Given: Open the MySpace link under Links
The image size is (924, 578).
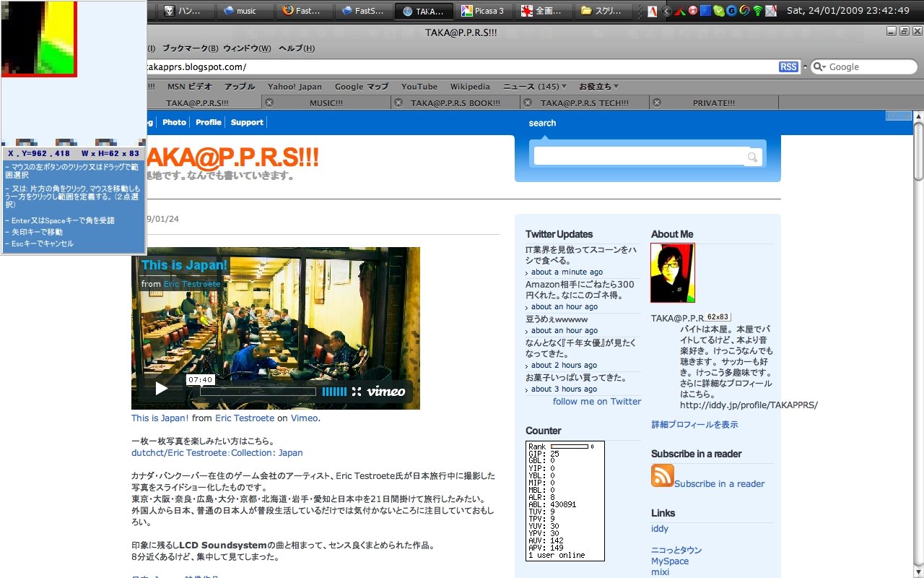Looking at the screenshot, I should [670, 561].
